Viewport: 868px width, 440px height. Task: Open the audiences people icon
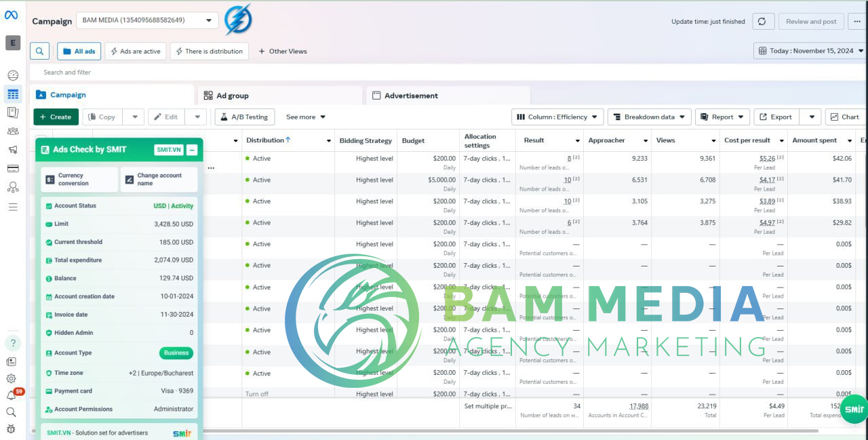(13, 131)
